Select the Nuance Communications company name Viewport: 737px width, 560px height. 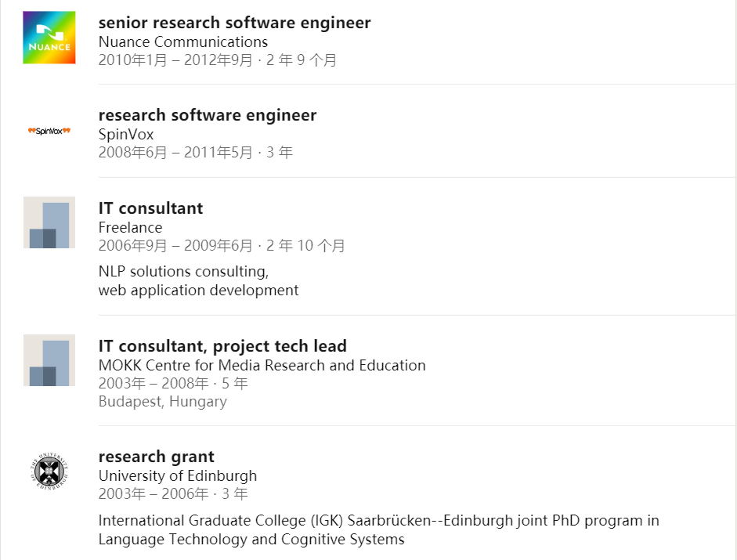[x=182, y=42]
